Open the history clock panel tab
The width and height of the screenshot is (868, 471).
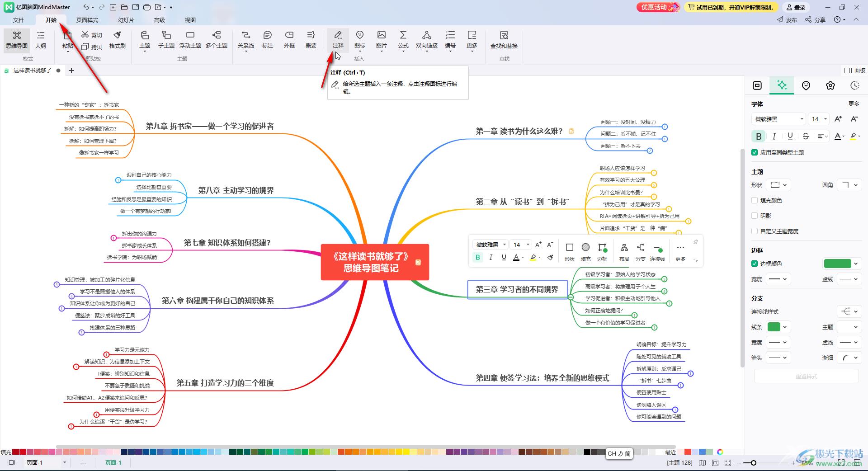[855, 85]
